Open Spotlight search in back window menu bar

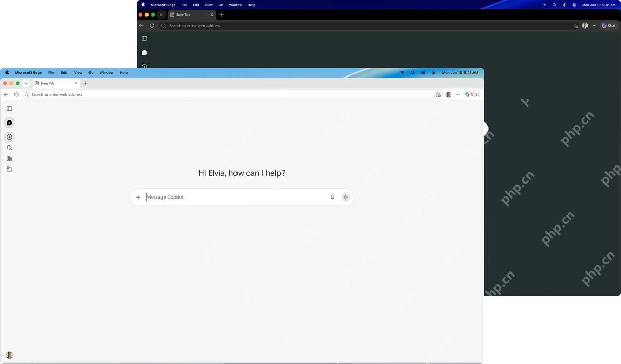[554, 5]
